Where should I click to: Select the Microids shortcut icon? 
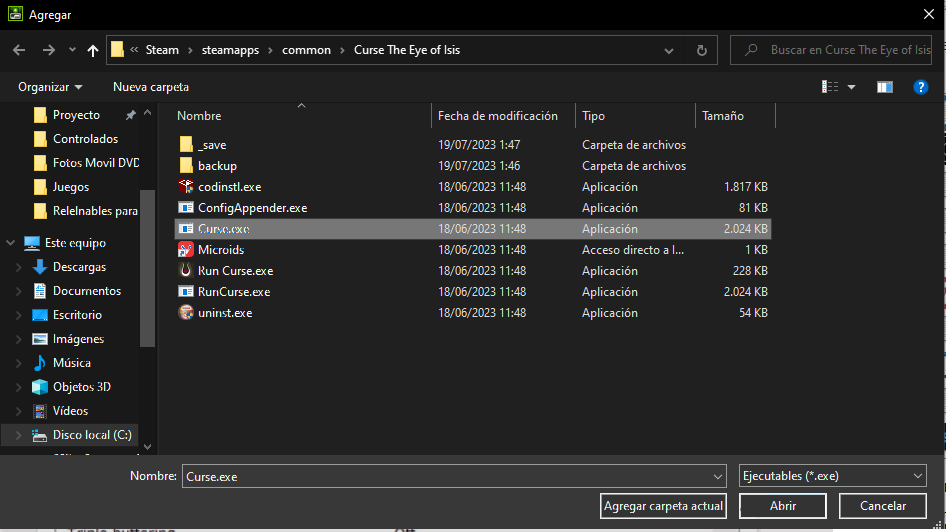(186, 250)
